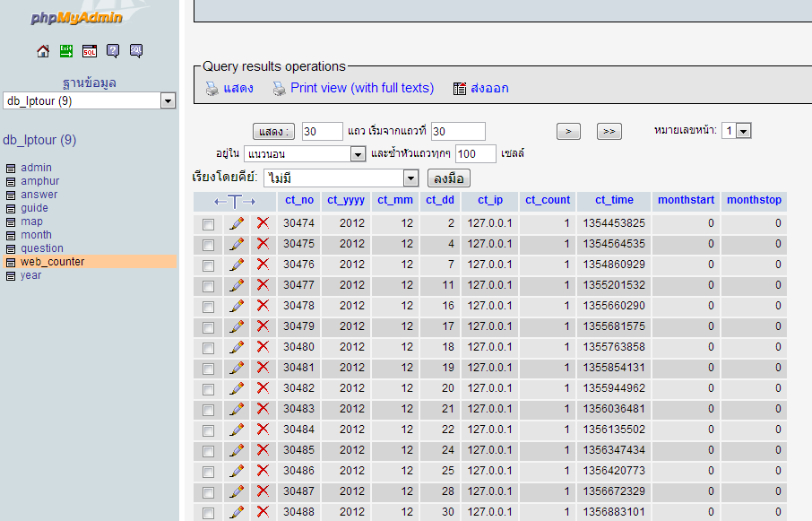The height and width of the screenshot is (521, 812).
Task: Edit row 30486 with pencil icon
Action: [237, 471]
